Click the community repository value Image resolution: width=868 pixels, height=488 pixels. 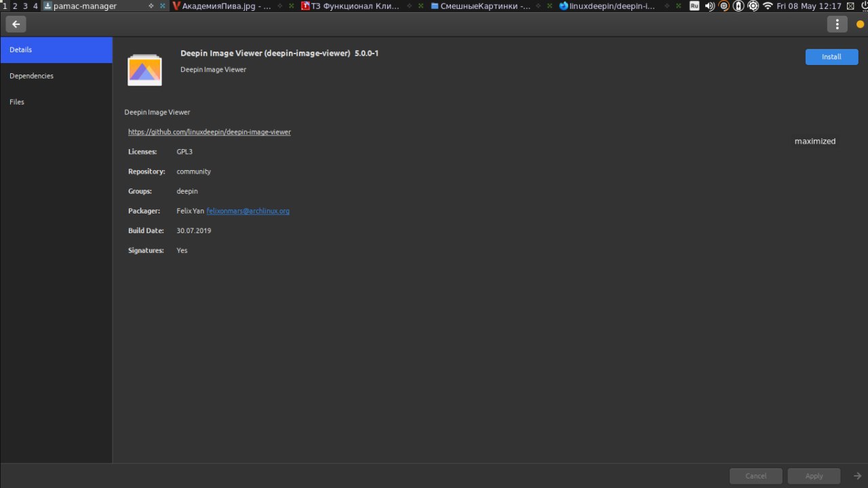[194, 171]
